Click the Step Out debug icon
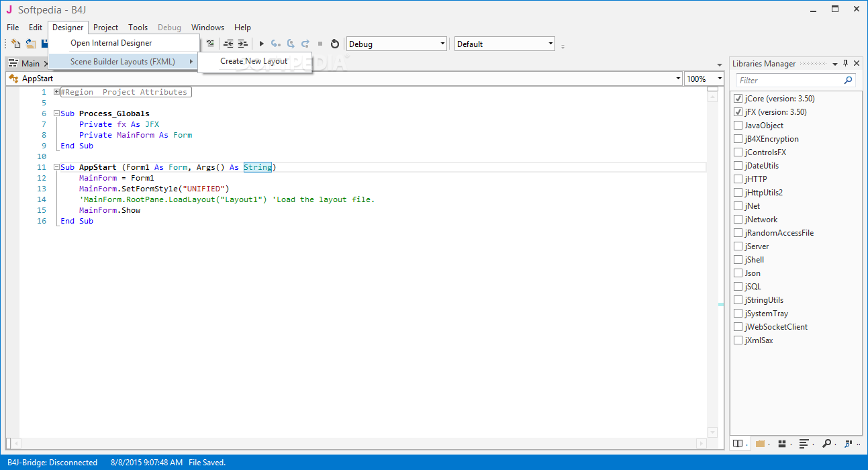This screenshot has width=868, height=470. [305, 44]
